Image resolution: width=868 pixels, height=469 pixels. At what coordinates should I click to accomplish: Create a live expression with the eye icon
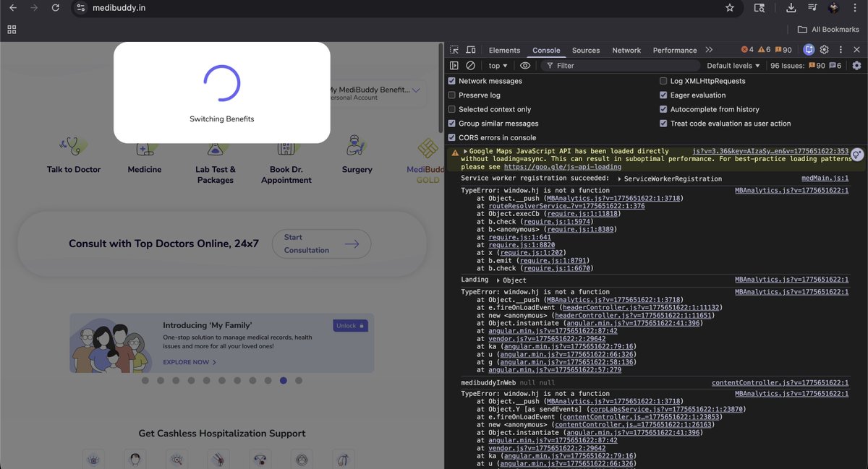[x=525, y=66]
